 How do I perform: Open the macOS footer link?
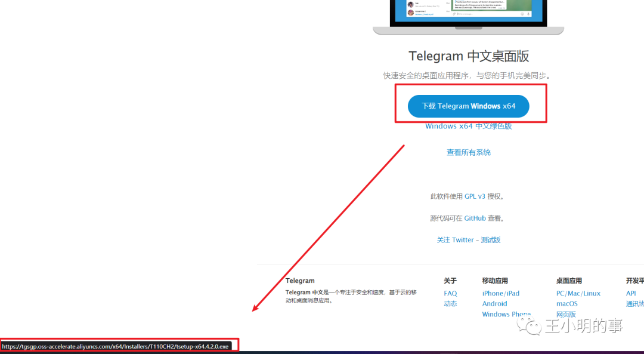point(567,304)
